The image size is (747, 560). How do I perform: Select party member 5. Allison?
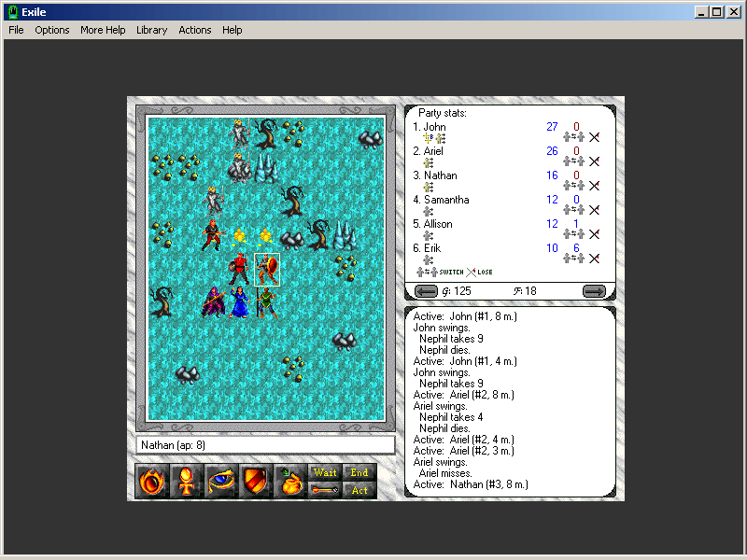(x=432, y=224)
